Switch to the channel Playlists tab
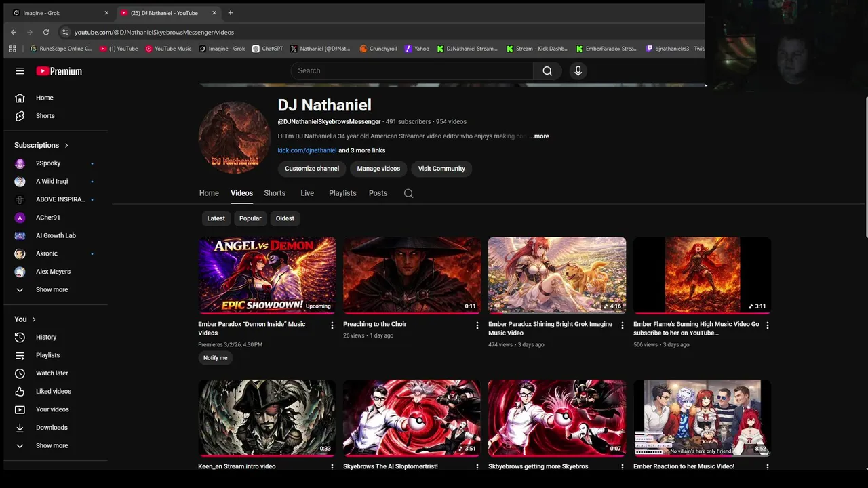This screenshot has width=868, height=488. point(342,193)
